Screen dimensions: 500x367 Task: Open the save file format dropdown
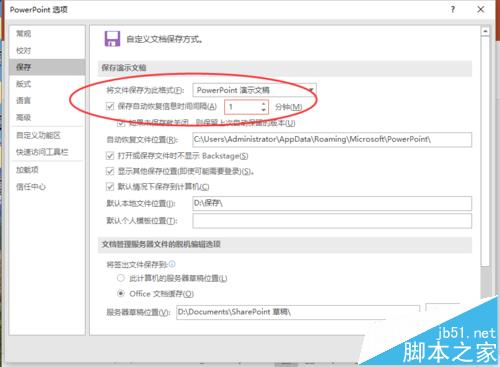254,90
